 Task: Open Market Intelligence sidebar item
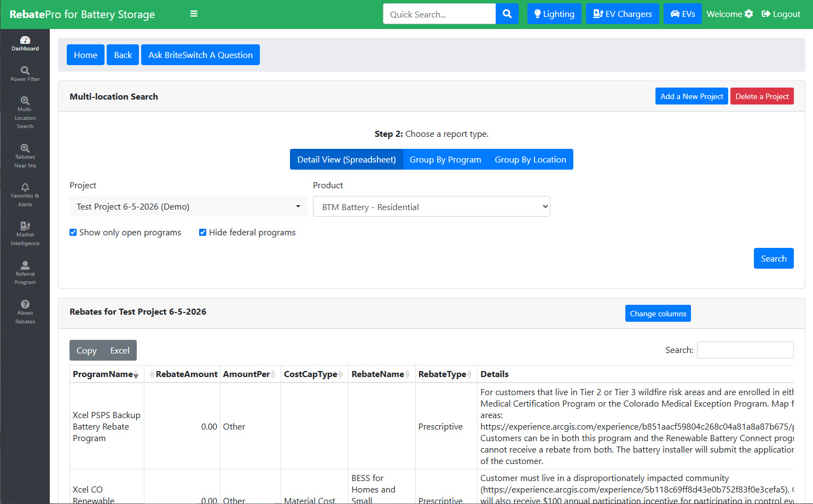click(25, 234)
